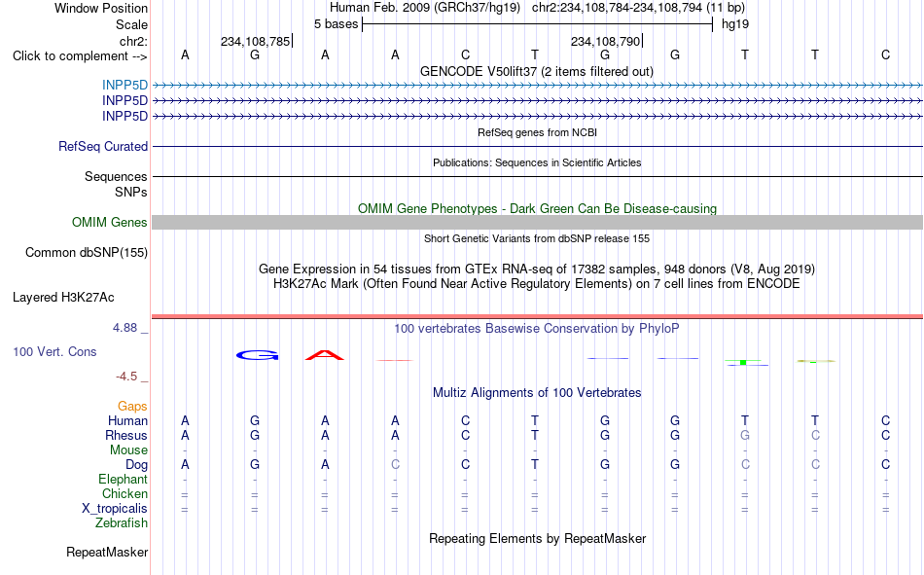
Task: Click the 4.88 PhyloP upper scale value
Action: (x=124, y=328)
